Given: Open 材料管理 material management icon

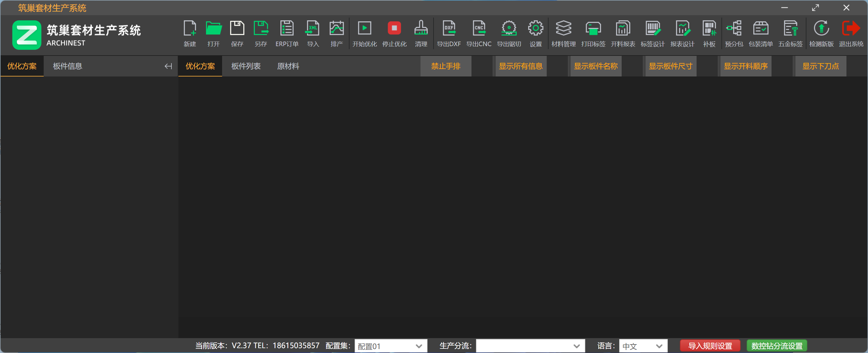Looking at the screenshot, I should click(563, 29).
